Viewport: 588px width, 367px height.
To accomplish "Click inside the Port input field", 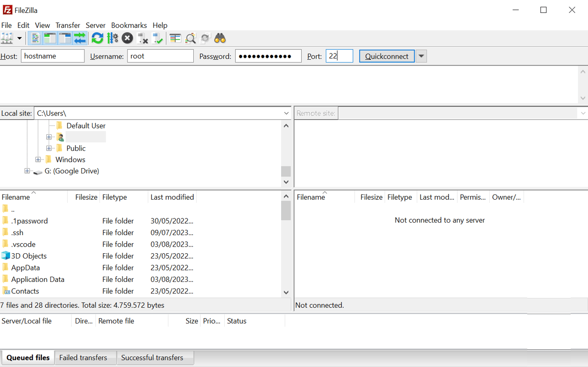I will pos(339,56).
